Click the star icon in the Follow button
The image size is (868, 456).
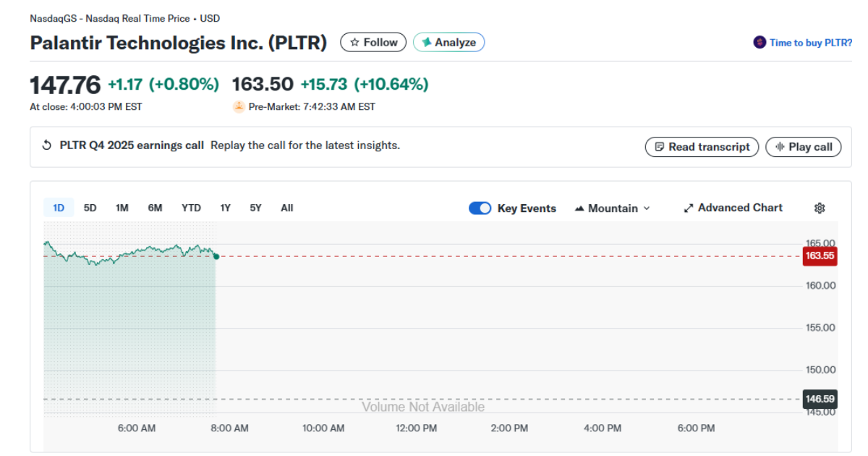(x=354, y=42)
